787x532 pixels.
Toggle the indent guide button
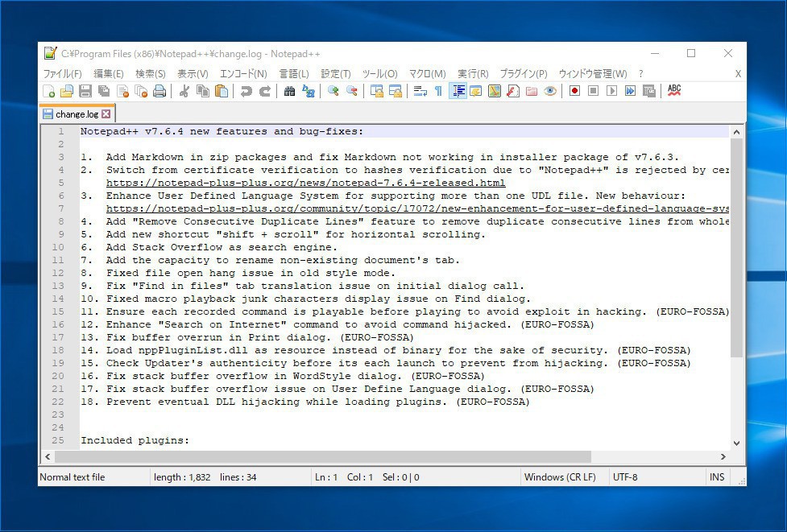coord(458,91)
